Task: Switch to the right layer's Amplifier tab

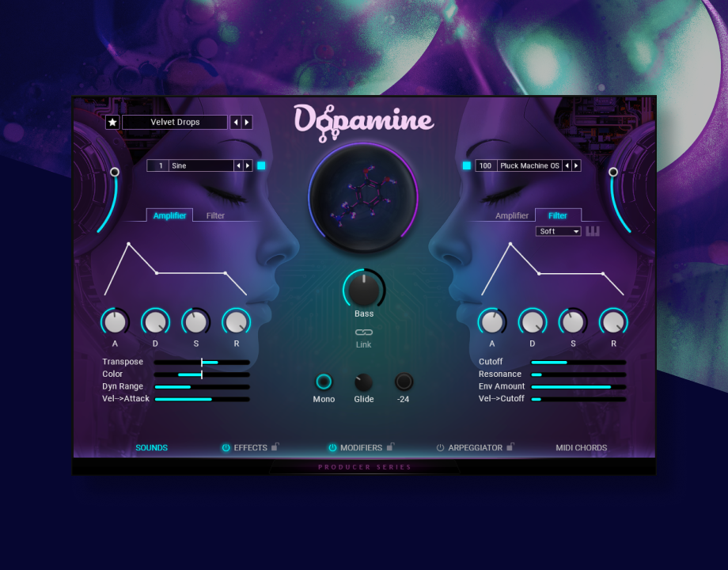Action: [512, 215]
